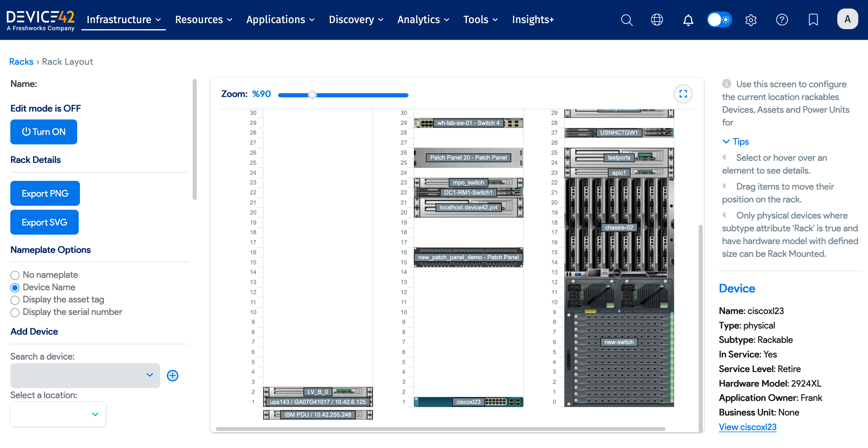
Task: Open the View ciscoxl23 link
Action: point(748,427)
